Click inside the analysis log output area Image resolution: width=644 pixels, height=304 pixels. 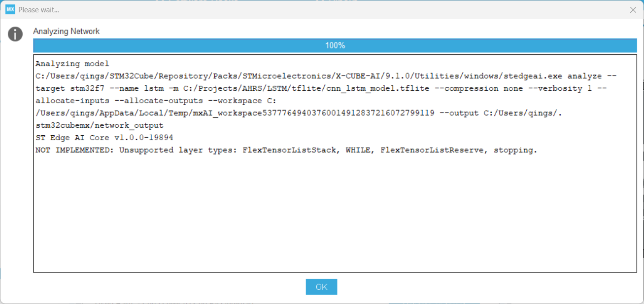[335, 207]
